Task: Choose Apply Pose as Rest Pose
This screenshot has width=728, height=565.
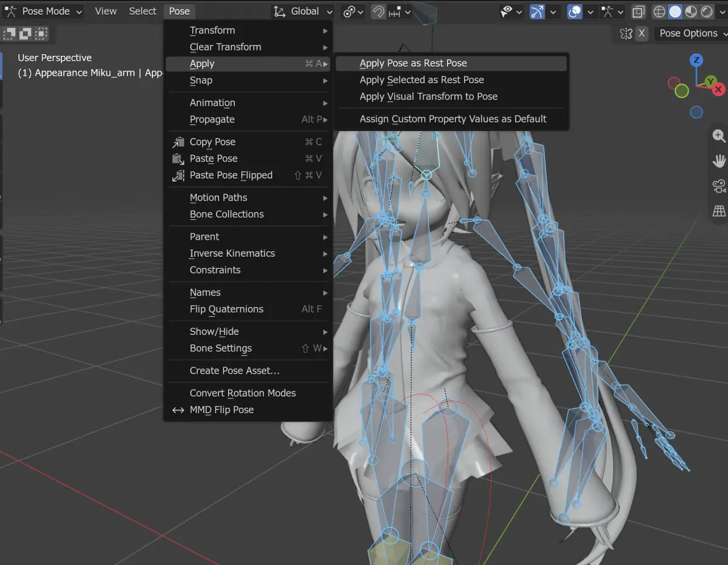Action: [451, 63]
